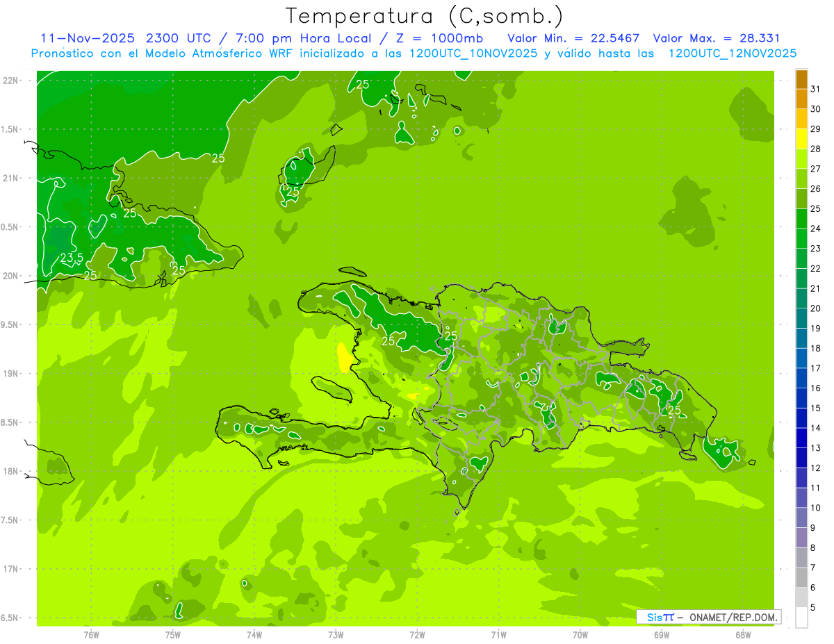Select the "Valor Max. = 28.331" readout
The image size is (834, 644).
point(717,38)
